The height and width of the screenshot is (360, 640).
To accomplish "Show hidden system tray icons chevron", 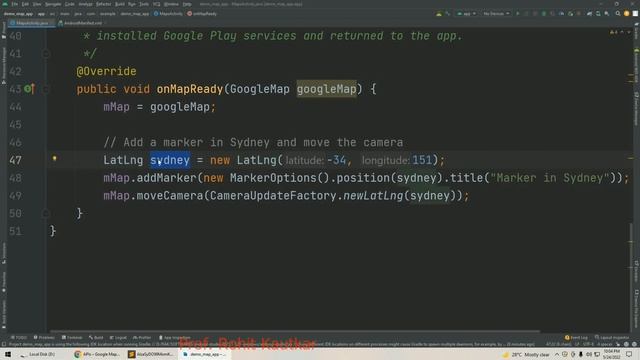I will (557, 354).
